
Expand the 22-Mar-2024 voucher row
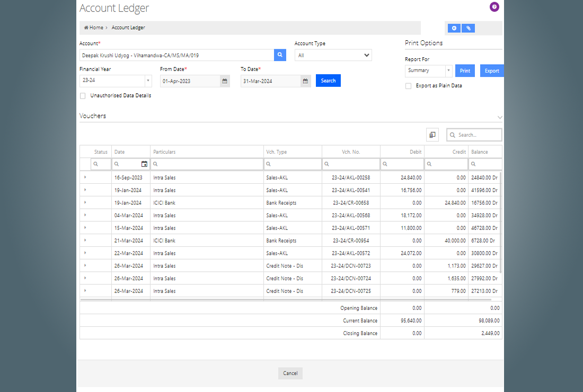tap(85, 253)
